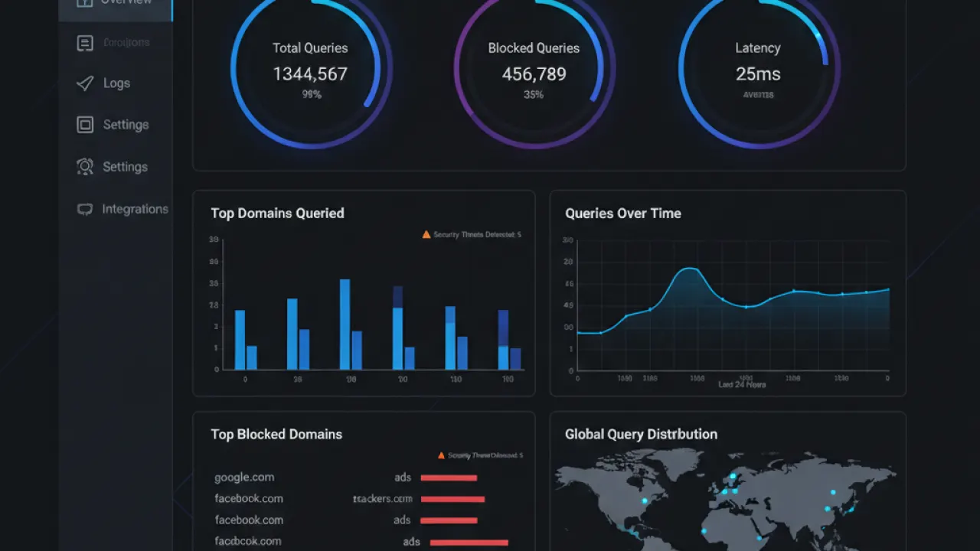Click the peak of the Queries Over Time curve
Screen dimensions: 980x551
tap(691, 269)
